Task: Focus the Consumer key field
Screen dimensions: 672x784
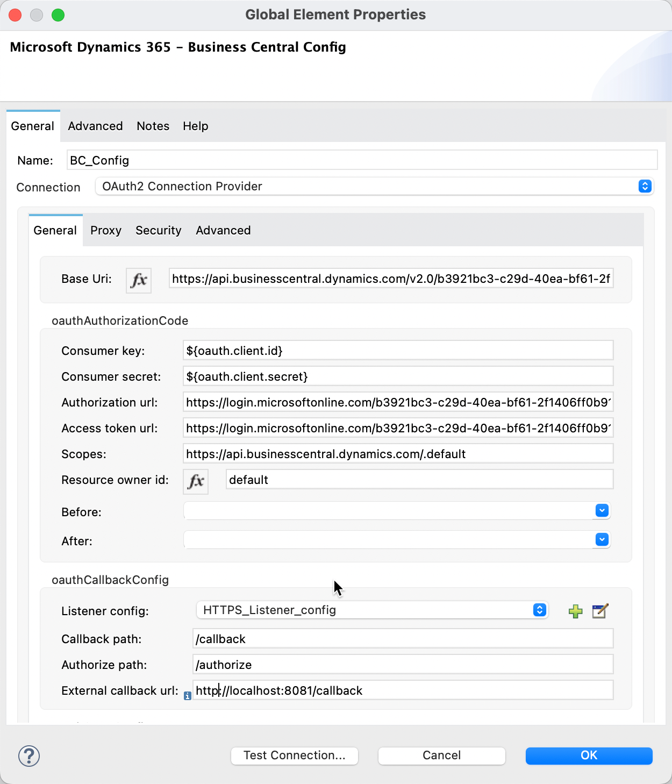Action: (398, 351)
